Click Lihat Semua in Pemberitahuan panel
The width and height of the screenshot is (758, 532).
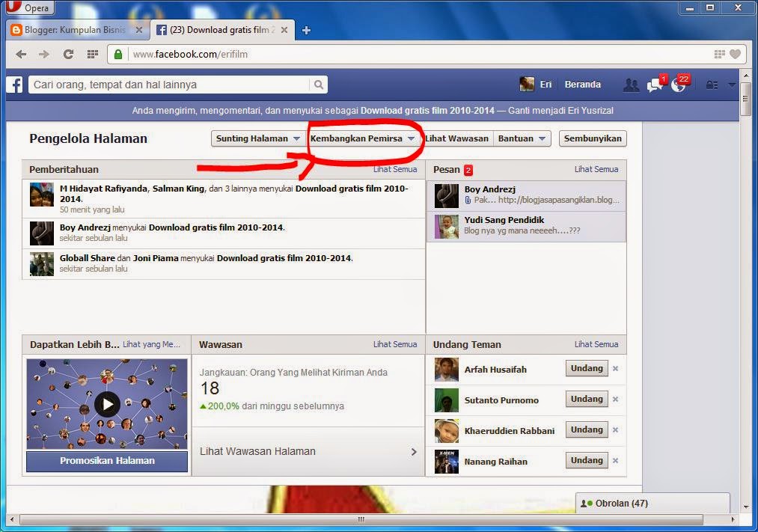pyautogui.click(x=395, y=170)
